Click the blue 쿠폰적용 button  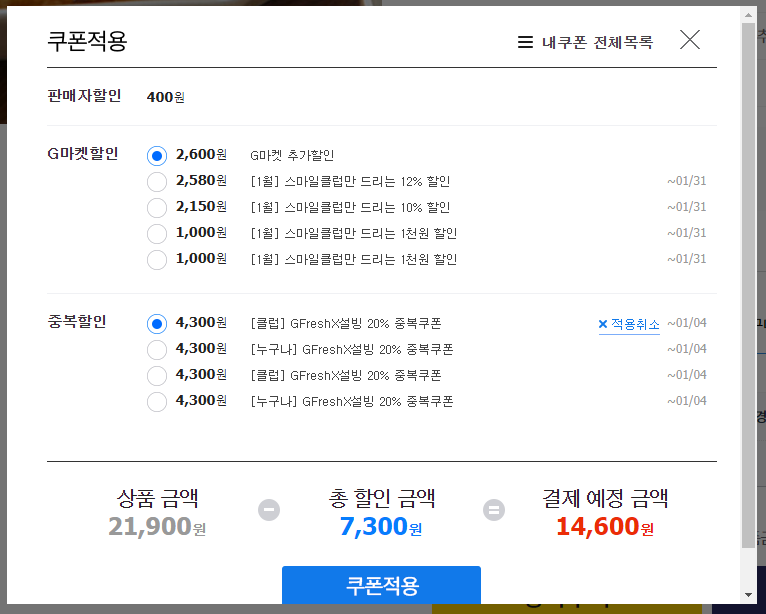[x=381, y=585]
